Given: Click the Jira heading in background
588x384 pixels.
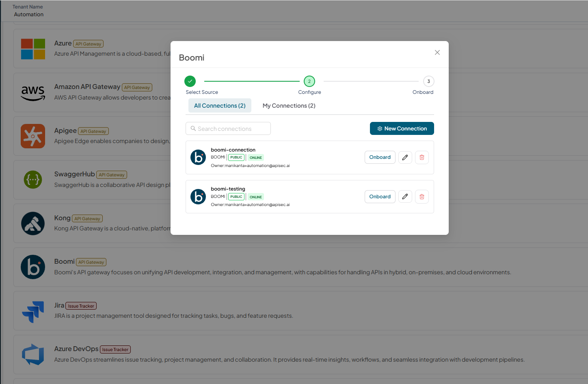Looking at the screenshot, I should point(59,305).
